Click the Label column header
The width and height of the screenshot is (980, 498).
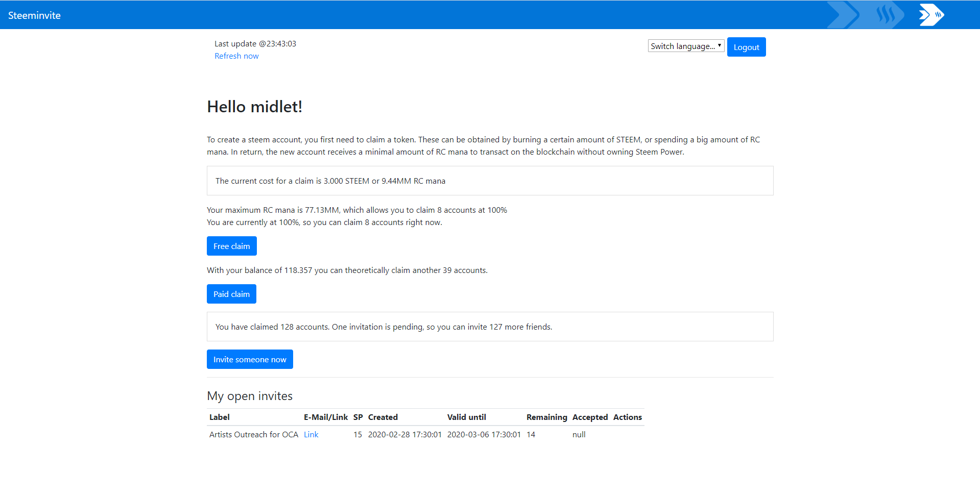point(220,417)
